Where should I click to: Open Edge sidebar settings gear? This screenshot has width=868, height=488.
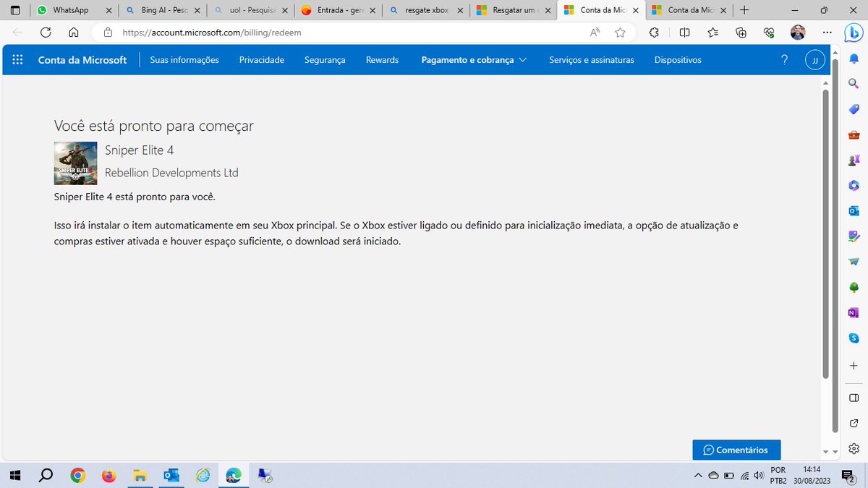[854, 448]
